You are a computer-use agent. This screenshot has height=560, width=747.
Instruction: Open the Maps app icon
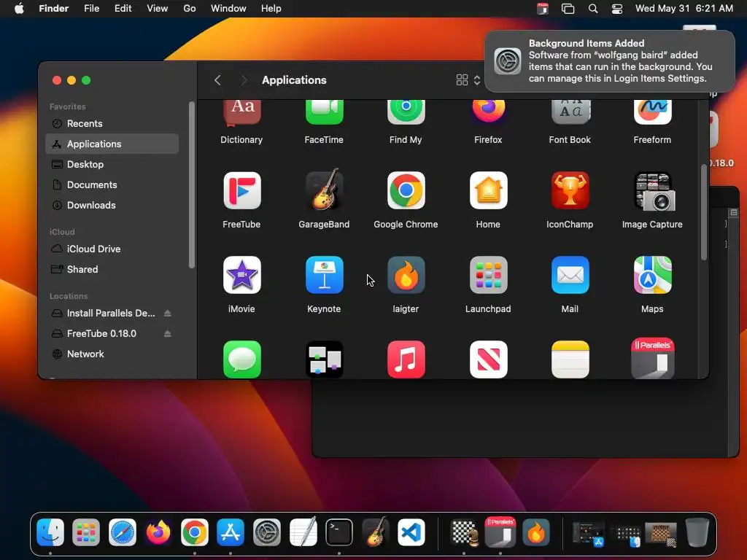coord(652,275)
